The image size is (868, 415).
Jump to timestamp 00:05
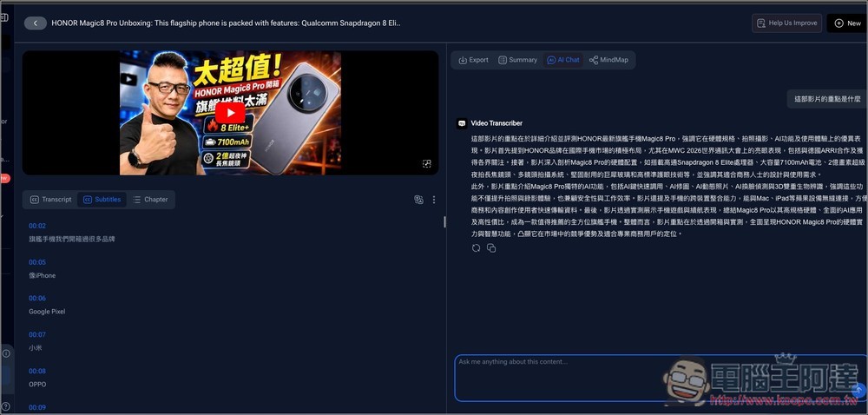pos(37,262)
